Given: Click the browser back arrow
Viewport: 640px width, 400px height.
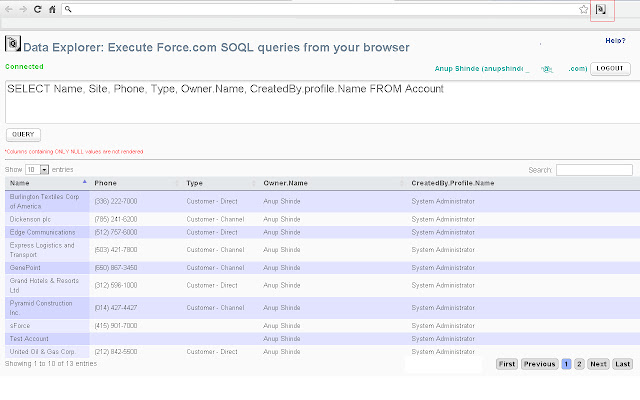Looking at the screenshot, I should [9, 9].
